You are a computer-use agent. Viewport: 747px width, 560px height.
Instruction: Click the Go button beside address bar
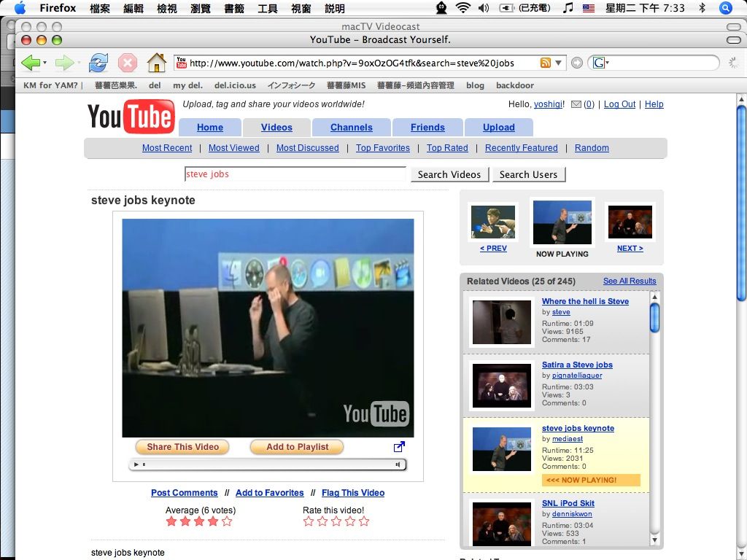coord(576,63)
